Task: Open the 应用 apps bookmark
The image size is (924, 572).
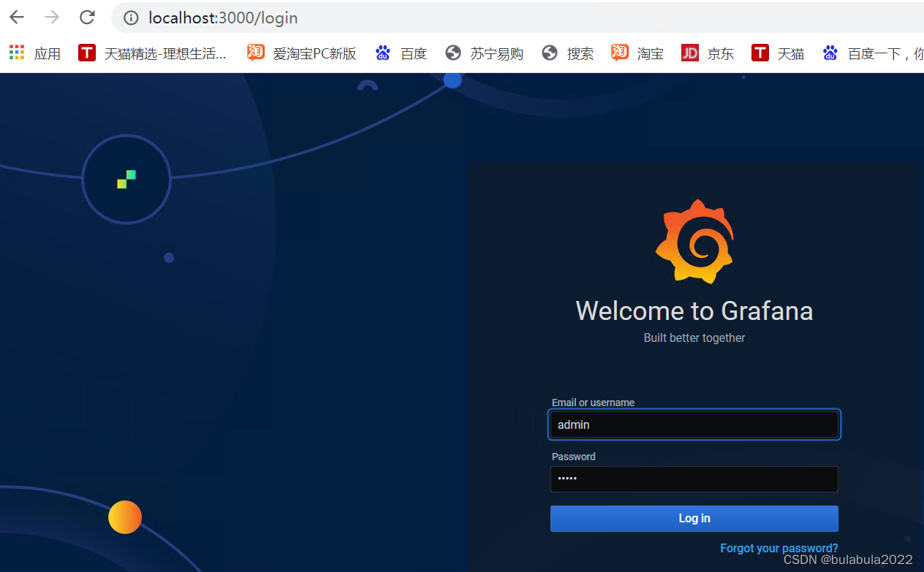Action: tap(35, 53)
